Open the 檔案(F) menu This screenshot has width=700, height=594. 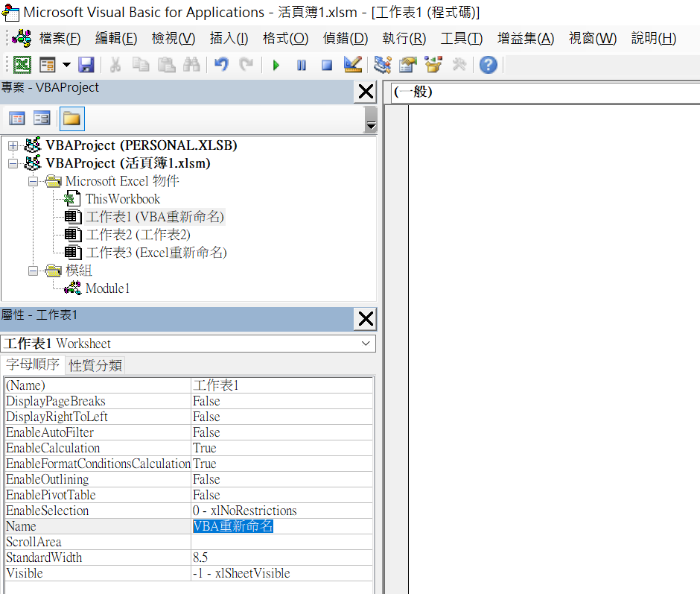pyautogui.click(x=60, y=39)
